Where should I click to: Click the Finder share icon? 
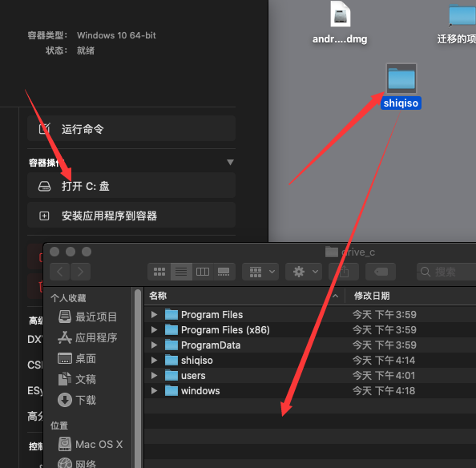point(344,272)
